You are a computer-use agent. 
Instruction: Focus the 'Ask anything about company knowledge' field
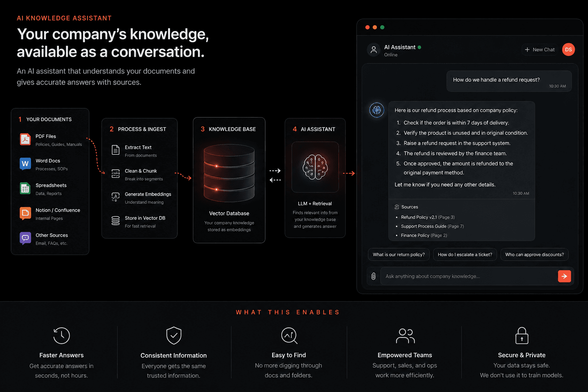pos(469,276)
